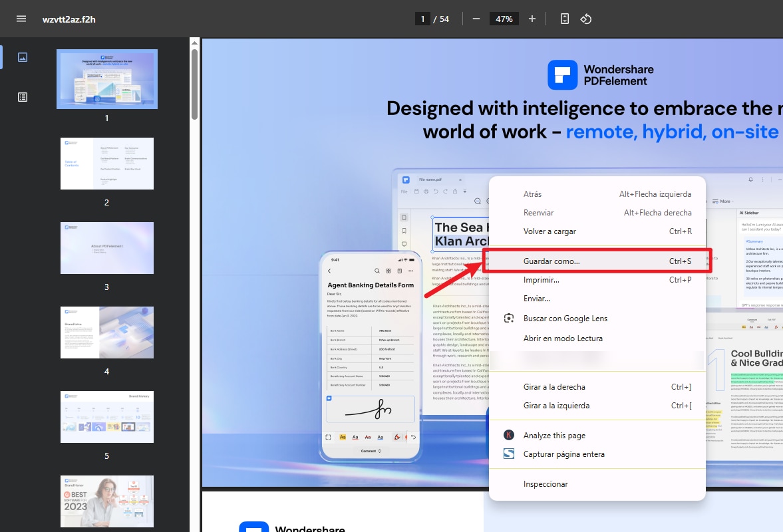783x532 pixels.
Task: Choose Volver a cargar
Action: click(x=597, y=231)
